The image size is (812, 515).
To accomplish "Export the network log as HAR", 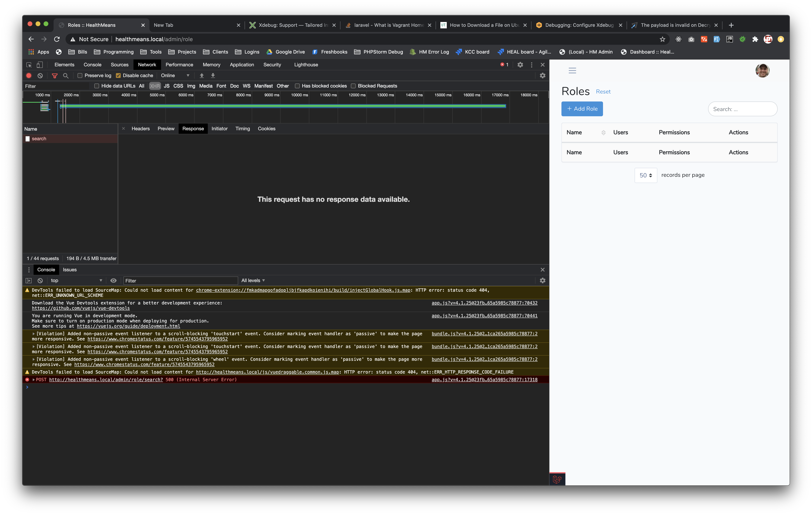I will (x=213, y=76).
